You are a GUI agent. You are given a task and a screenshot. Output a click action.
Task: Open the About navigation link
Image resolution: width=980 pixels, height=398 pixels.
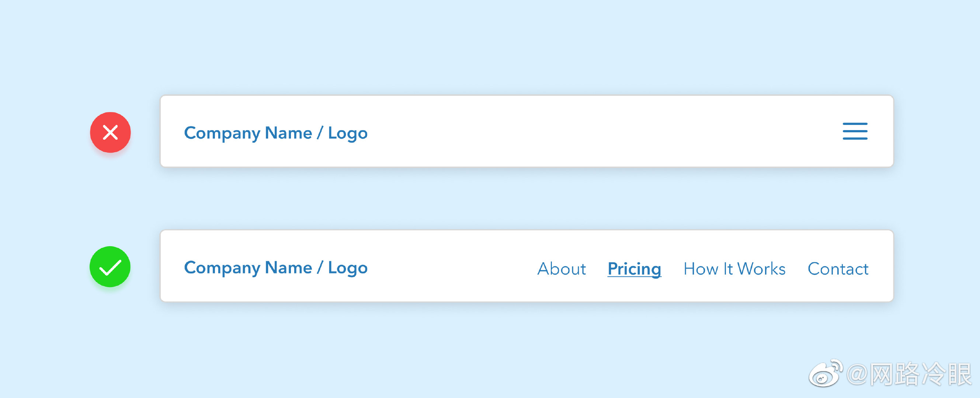click(x=561, y=269)
